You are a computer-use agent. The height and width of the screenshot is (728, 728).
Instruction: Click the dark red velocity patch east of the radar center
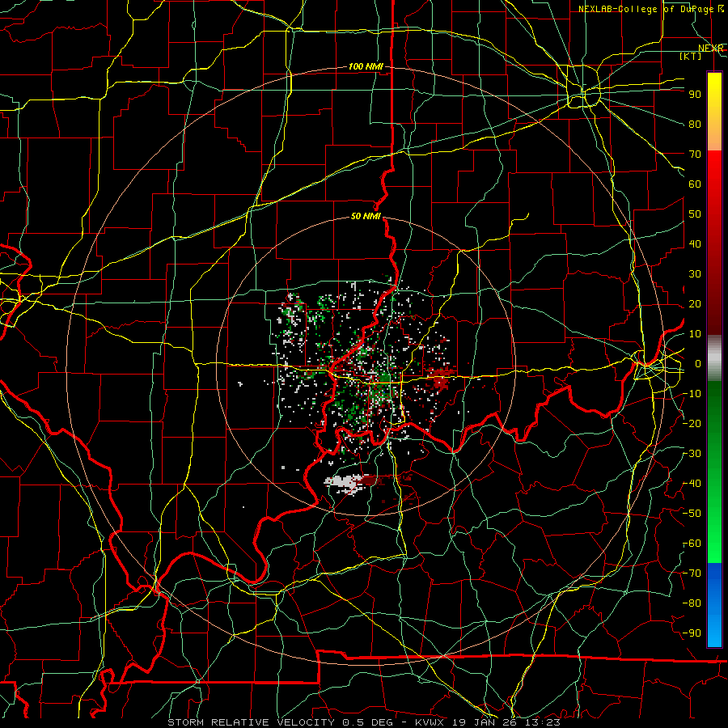440,378
